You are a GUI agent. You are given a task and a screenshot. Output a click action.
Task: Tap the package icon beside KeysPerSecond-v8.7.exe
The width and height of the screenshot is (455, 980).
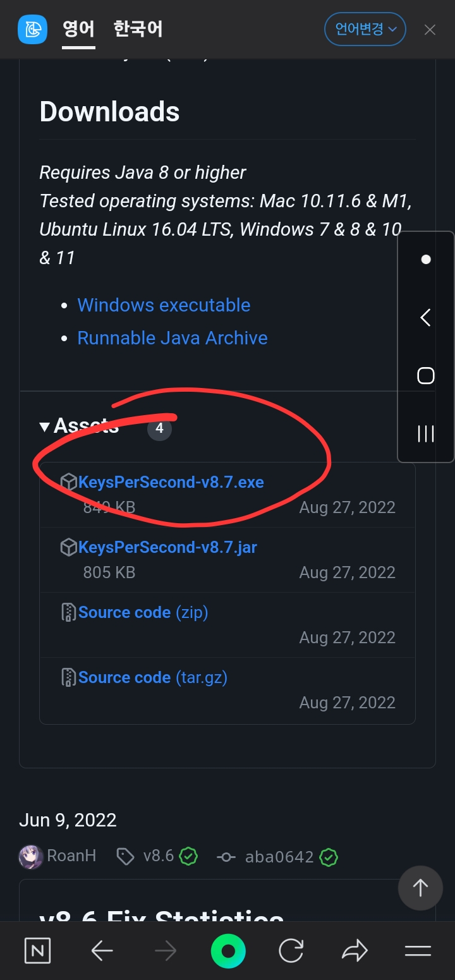pos(68,481)
